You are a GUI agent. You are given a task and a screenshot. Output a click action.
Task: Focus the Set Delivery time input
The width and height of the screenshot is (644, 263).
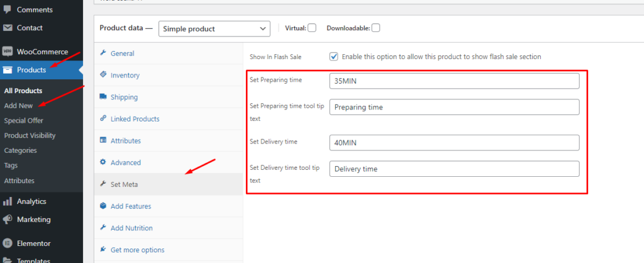(x=453, y=143)
